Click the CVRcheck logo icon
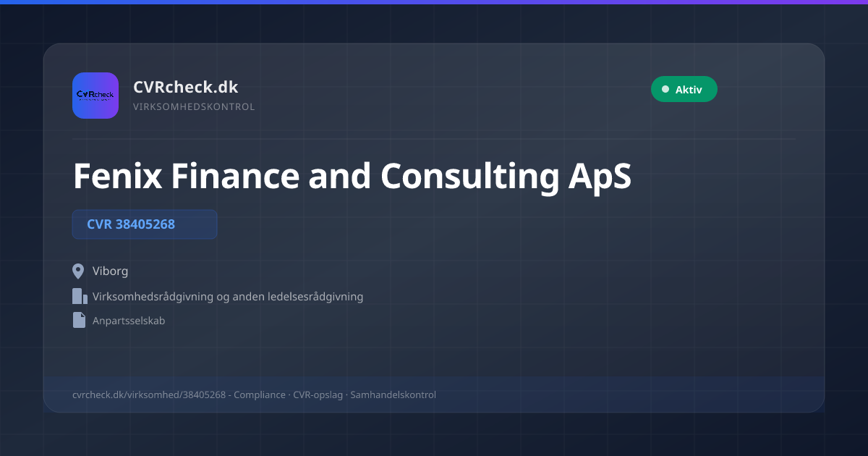This screenshot has width=868, height=456. click(95, 96)
